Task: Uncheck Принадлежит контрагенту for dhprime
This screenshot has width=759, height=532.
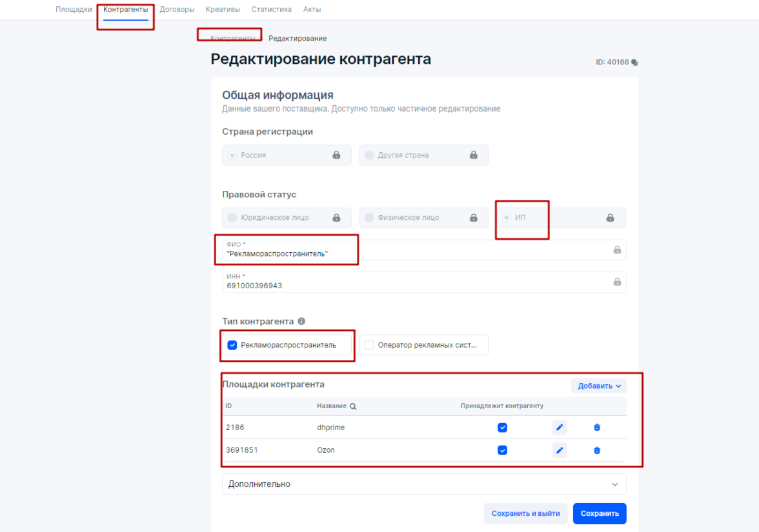Action: click(503, 427)
